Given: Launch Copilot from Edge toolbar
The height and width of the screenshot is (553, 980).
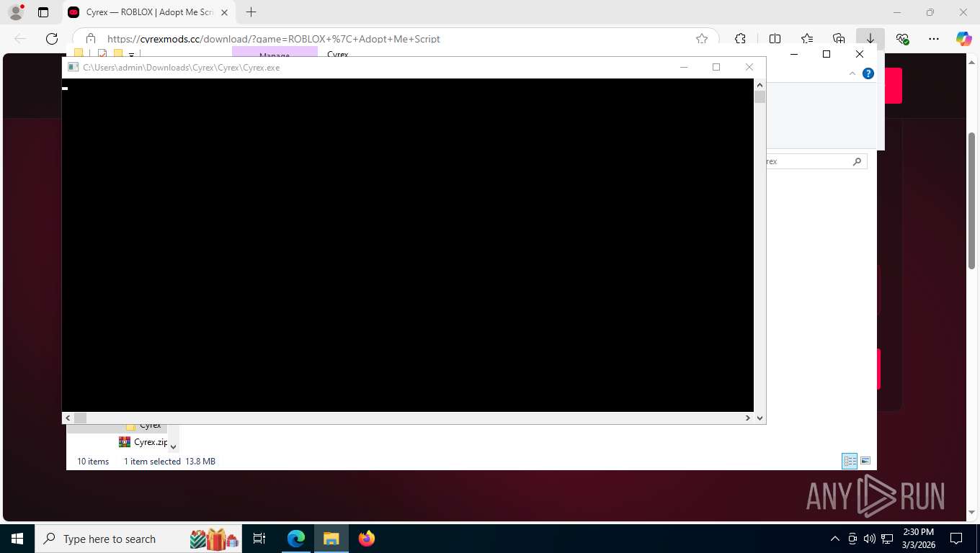Looking at the screenshot, I should [964, 39].
